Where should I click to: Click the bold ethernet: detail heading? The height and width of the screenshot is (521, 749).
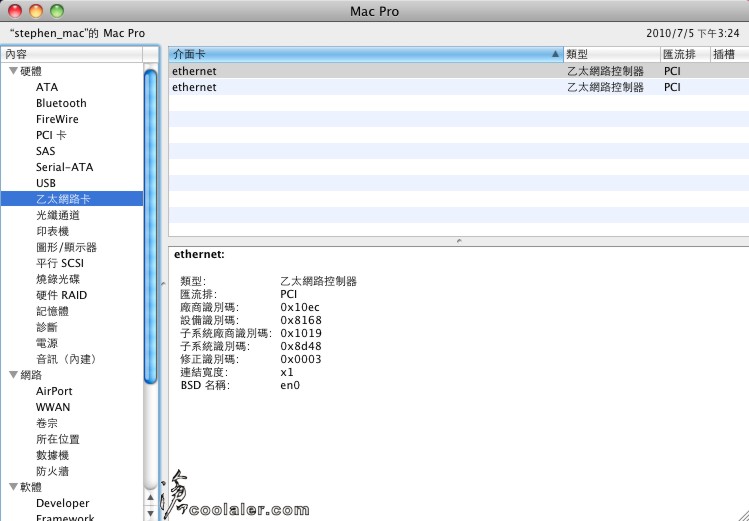point(199,254)
